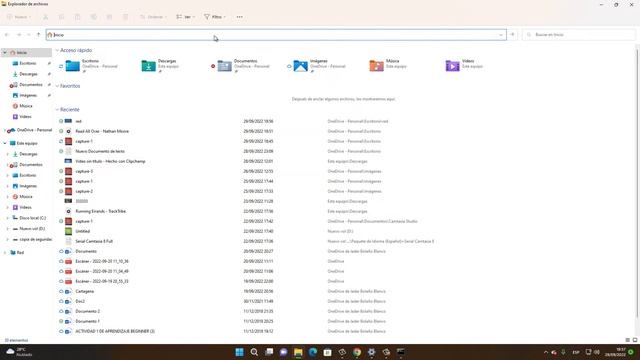Image resolution: width=640 pixels, height=360 pixels.
Task: Expand the Red tree node
Action: pyautogui.click(x=5, y=253)
